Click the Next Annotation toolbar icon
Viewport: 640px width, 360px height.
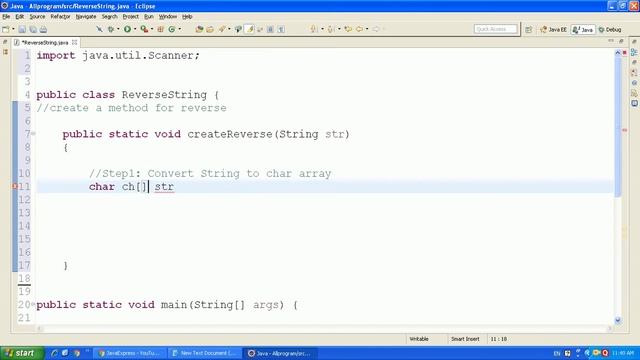tap(314, 29)
